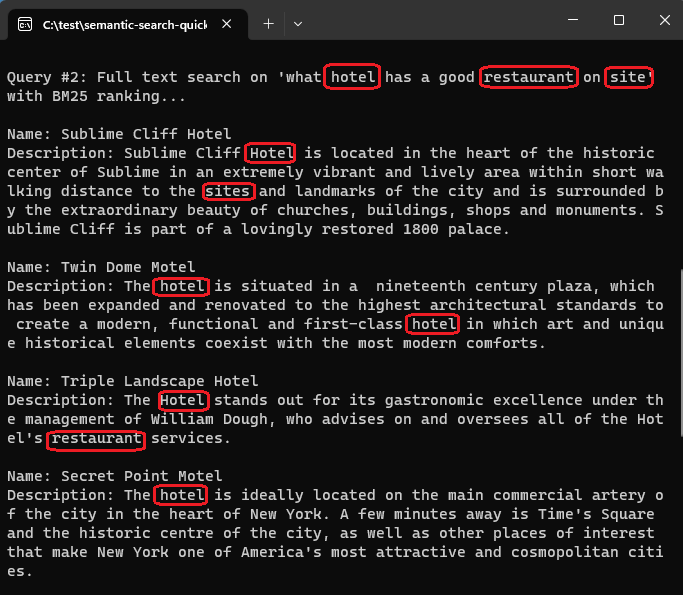Click the highlighted word 'sites' in description
The height and width of the screenshot is (595, 683).
point(228,191)
